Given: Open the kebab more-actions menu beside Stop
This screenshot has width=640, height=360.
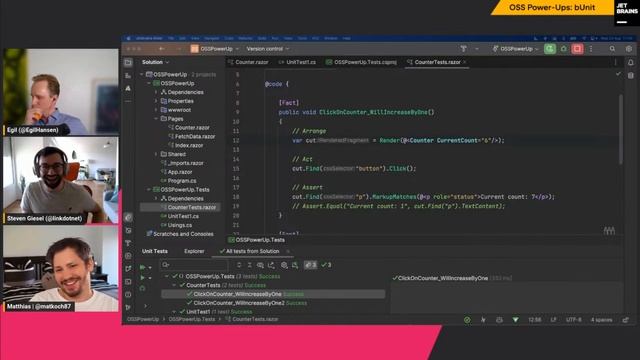Looking at the screenshot, I should point(591,49).
